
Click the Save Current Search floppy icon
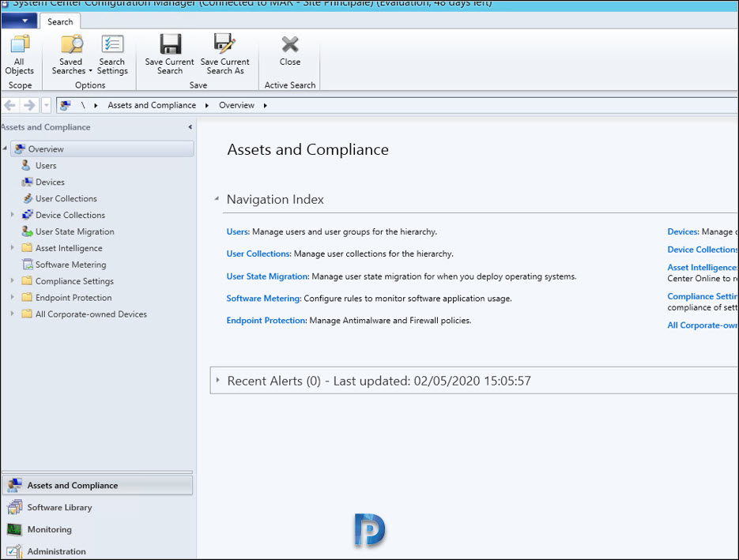tap(170, 44)
